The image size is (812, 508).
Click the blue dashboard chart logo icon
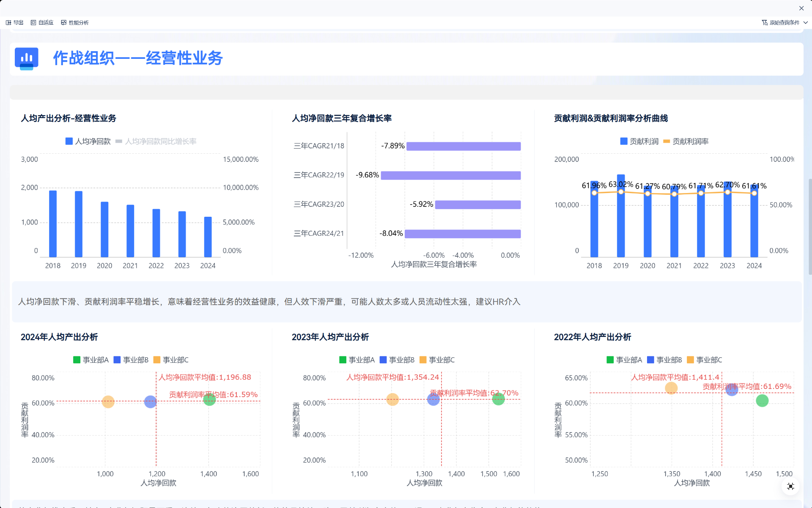click(27, 58)
